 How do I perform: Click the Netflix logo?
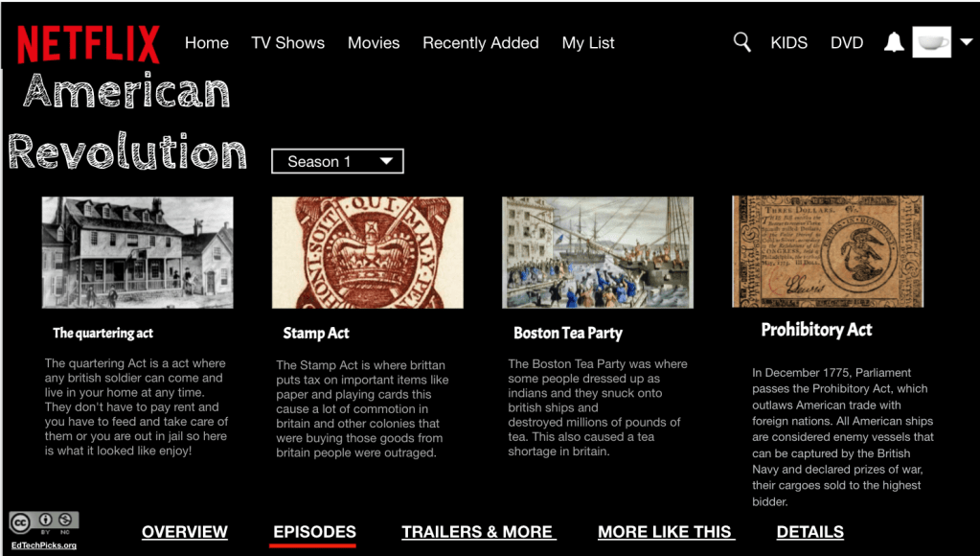(88, 44)
